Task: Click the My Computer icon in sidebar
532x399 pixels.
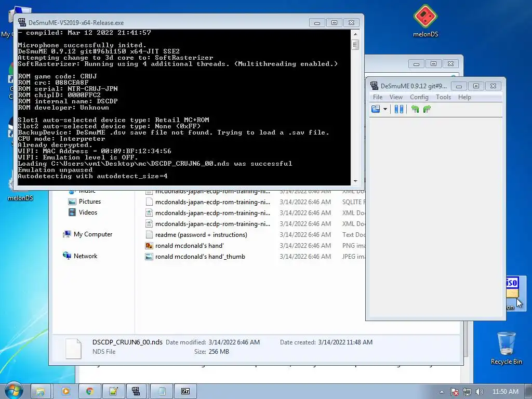Action: click(x=67, y=234)
